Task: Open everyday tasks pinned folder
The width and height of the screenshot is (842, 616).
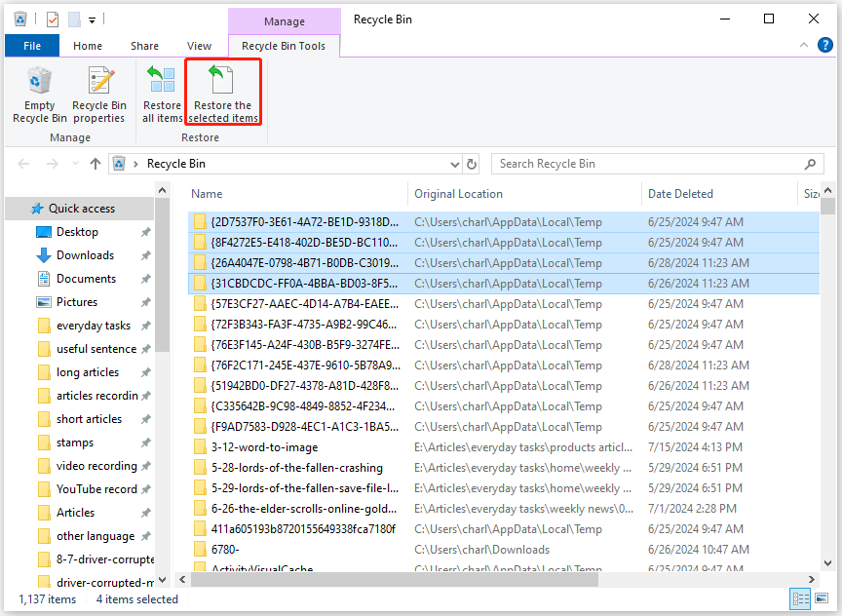Action: [94, 326]
